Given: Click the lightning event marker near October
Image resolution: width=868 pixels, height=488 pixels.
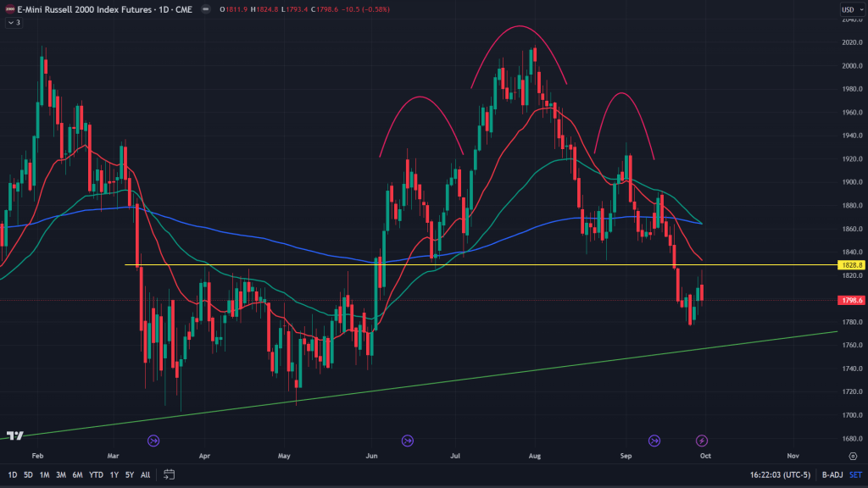Looking at the screenshot, I should 702,441.
